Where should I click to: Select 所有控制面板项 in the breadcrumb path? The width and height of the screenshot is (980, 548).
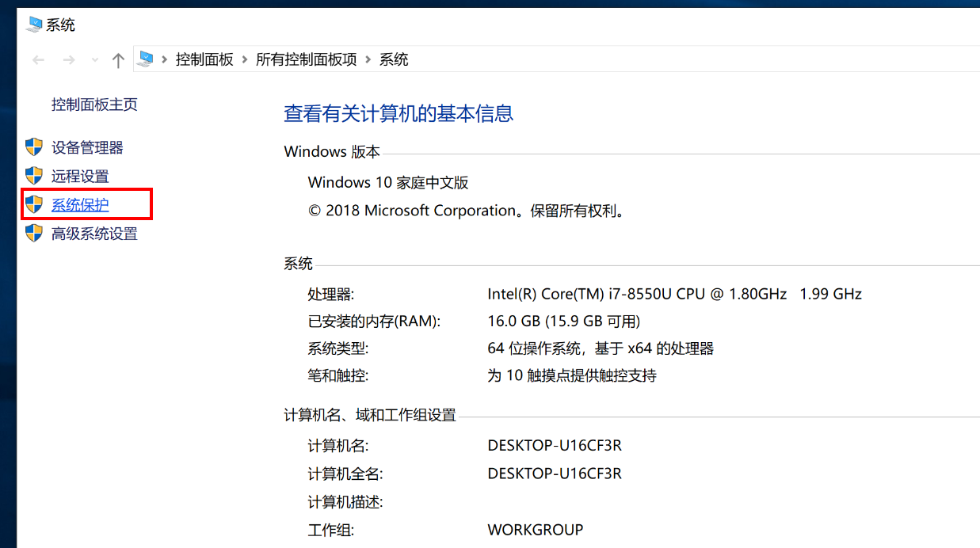coord(306,59)
